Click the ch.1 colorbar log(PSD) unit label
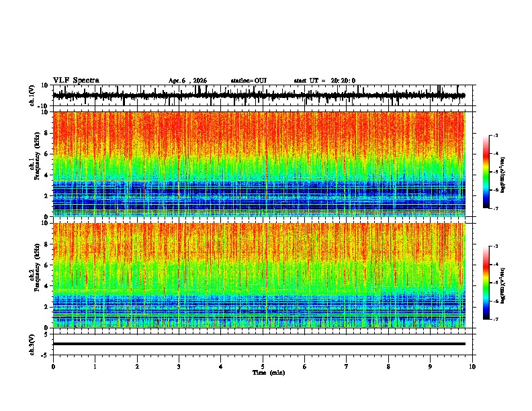 tap(502, 175)
